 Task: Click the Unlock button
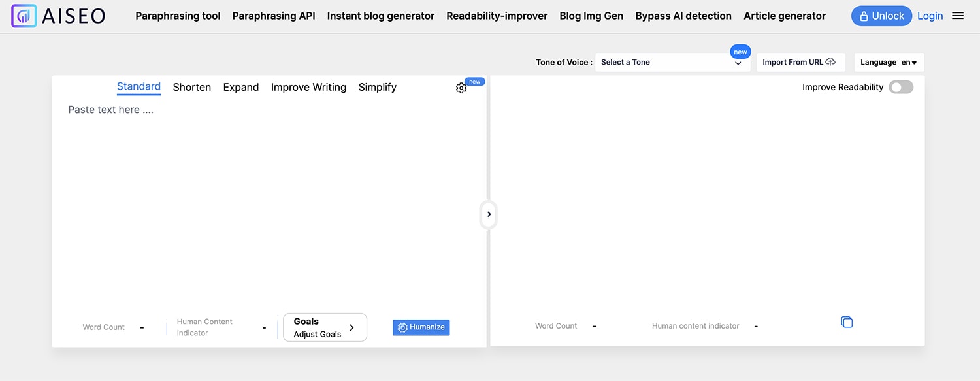[x=881, y=16]
